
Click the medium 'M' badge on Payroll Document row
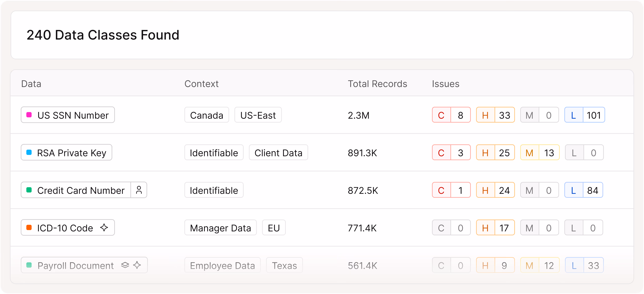pyautogui.click(x=540, y=265)
